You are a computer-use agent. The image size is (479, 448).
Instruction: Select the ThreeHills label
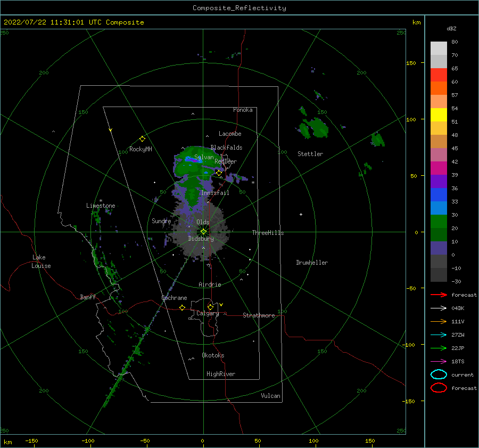pyautogui.click(x=268, y=233)
